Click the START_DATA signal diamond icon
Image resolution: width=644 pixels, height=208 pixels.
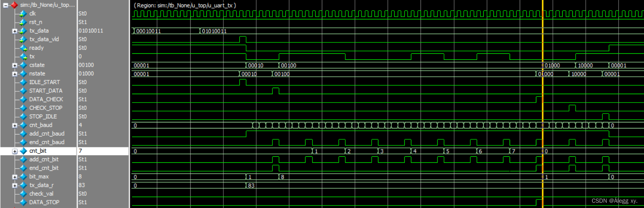23,91
